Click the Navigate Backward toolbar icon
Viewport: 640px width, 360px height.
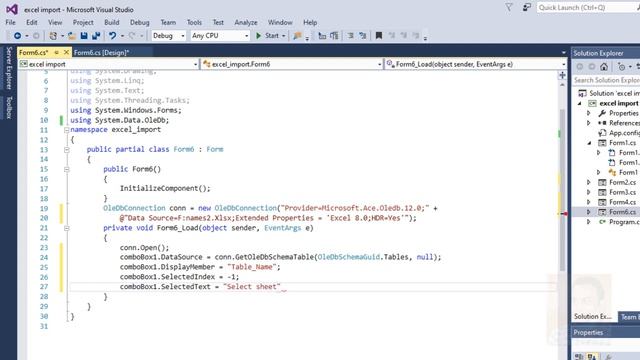coord(17,36)
